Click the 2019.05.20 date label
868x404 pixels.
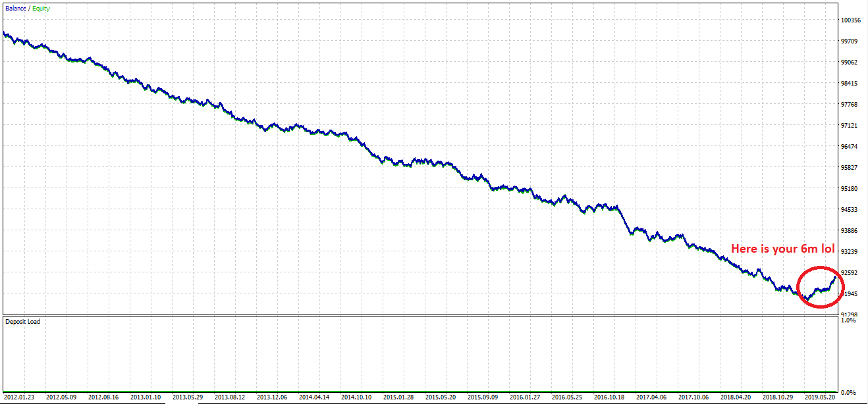pos(821,398)
